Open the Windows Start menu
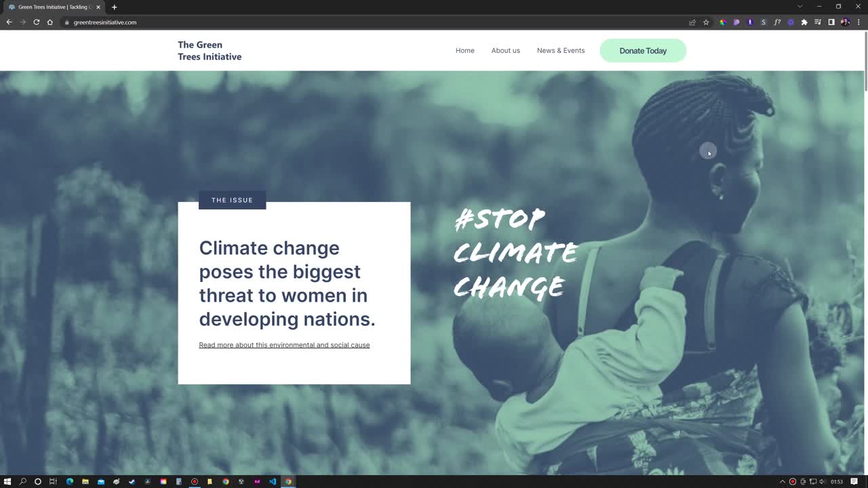This screenshot has height=488, width=868. (x=7, y=481)
